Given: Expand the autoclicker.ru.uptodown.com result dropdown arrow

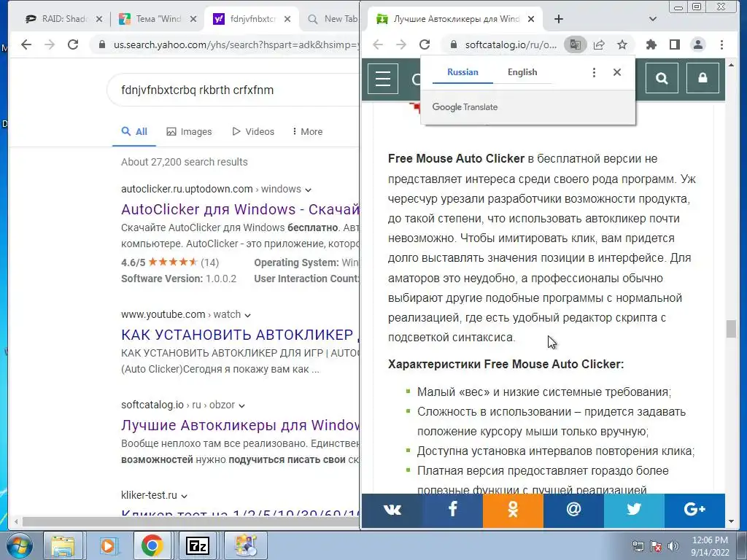Looking at the screenshot, I should click(x=309, y=190).
